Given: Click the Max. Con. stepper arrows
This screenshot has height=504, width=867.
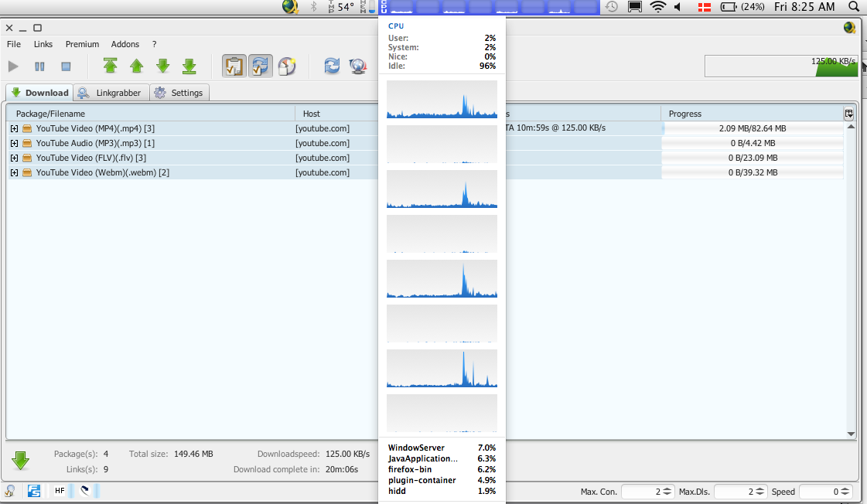Looking at the screenshot, I should pyautogui.click(x=667, y=492).
